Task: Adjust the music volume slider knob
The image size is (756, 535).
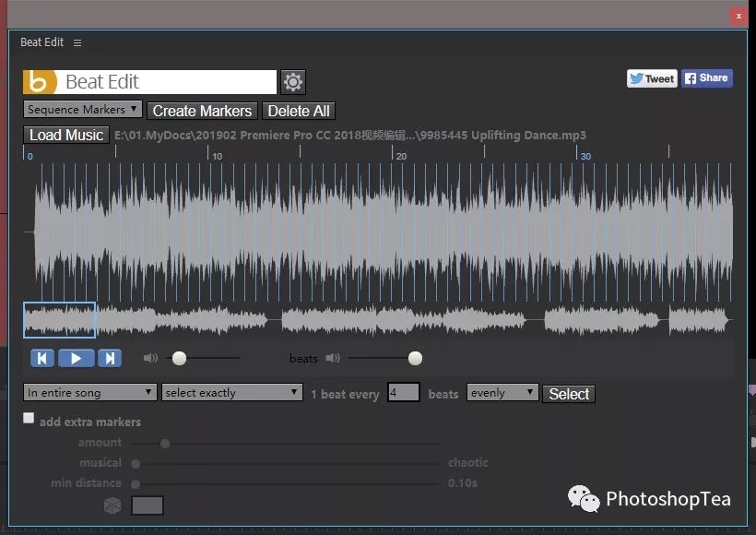Action: (x=180, y=358)
